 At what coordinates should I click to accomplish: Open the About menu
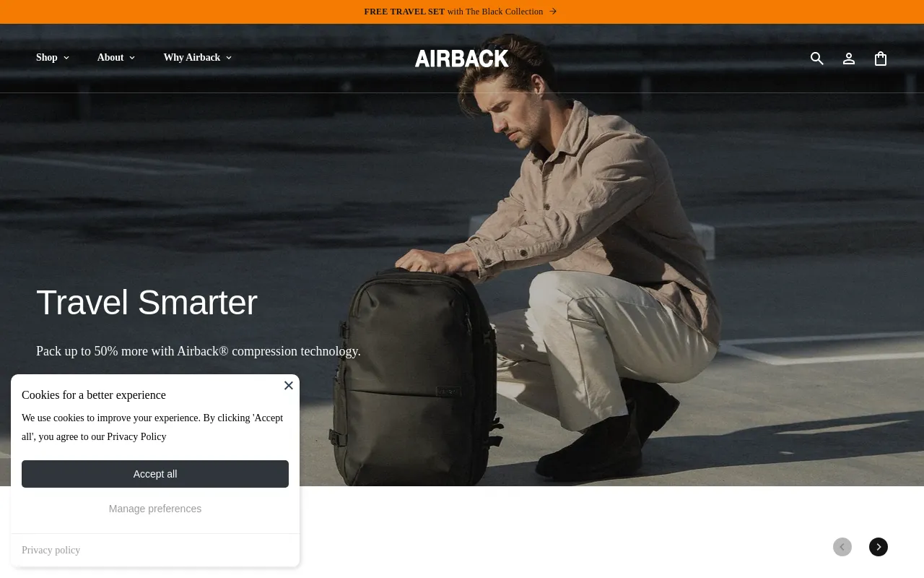(x=110, y=58)
